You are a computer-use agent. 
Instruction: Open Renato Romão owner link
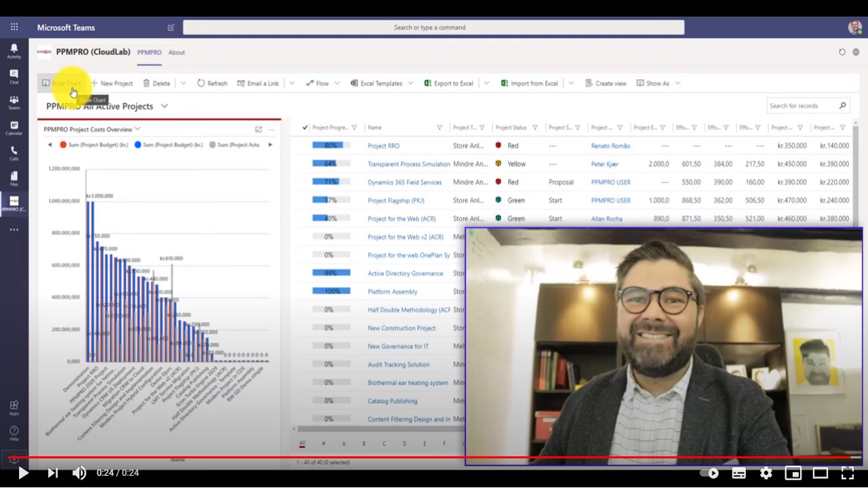click(610, 146)
